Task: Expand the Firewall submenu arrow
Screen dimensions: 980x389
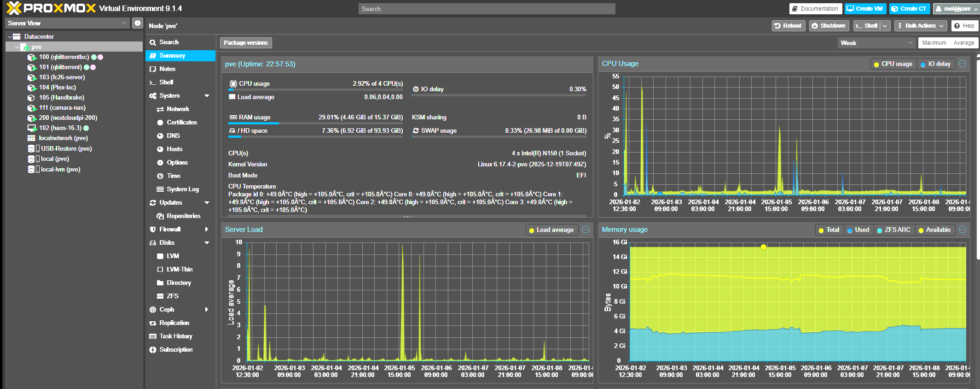Action: [x=207, y=229]
